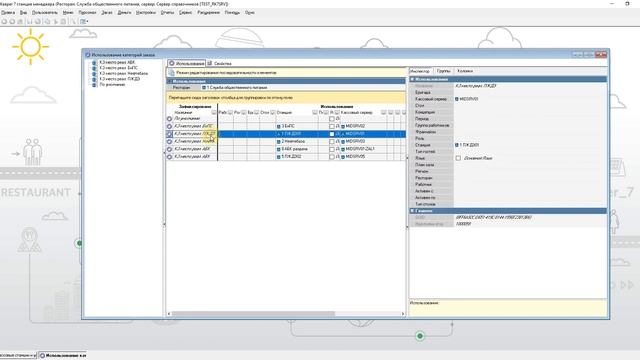Enable the Основной Язык checkbox
Image resolution: width=640 pixels, height=360 pixels.
pyautogui.click(x=458, y=158)
